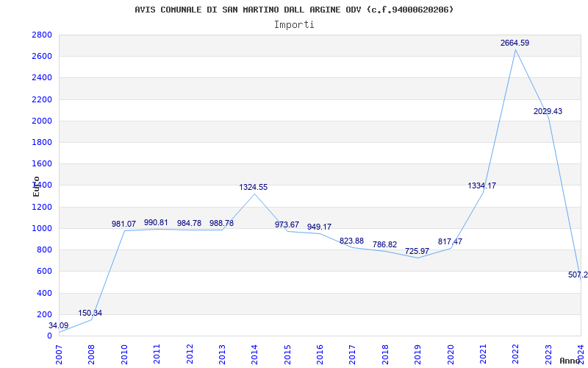The image size is (588, 368).
Task: Select the 2664.59 data label
Action: (514, 43)
